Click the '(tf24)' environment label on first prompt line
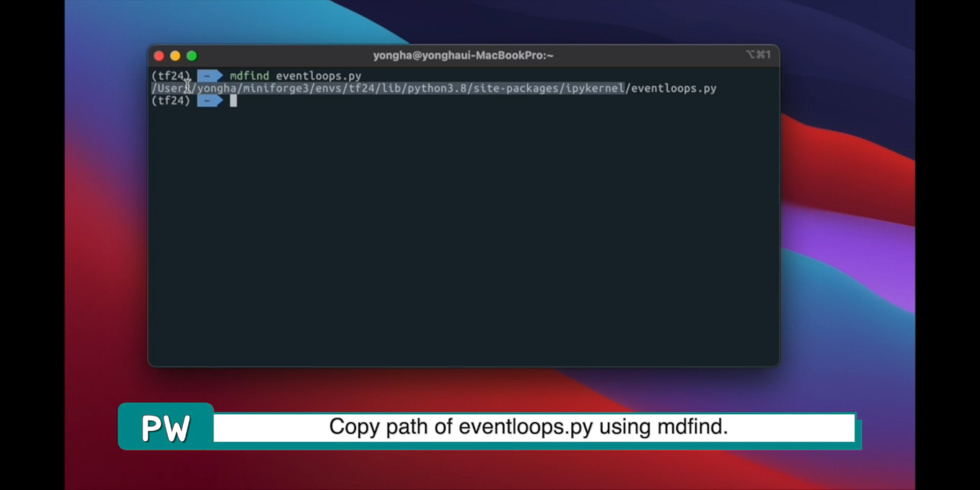Viewport: 980px width, 490px height. [171, 76]
